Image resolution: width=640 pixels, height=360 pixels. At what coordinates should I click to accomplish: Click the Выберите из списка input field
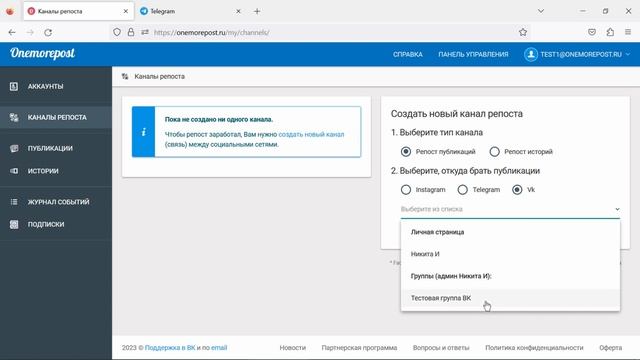point(510,209)
